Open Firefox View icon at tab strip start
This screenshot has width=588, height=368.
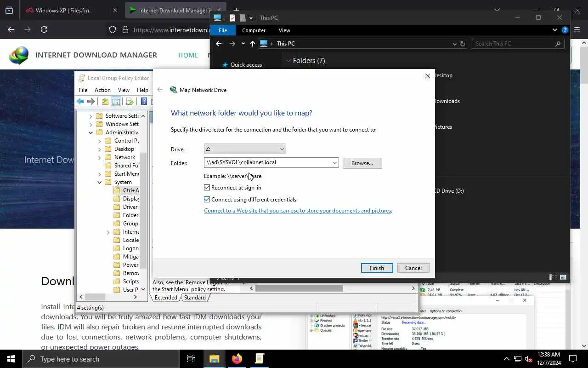point(9,10)
